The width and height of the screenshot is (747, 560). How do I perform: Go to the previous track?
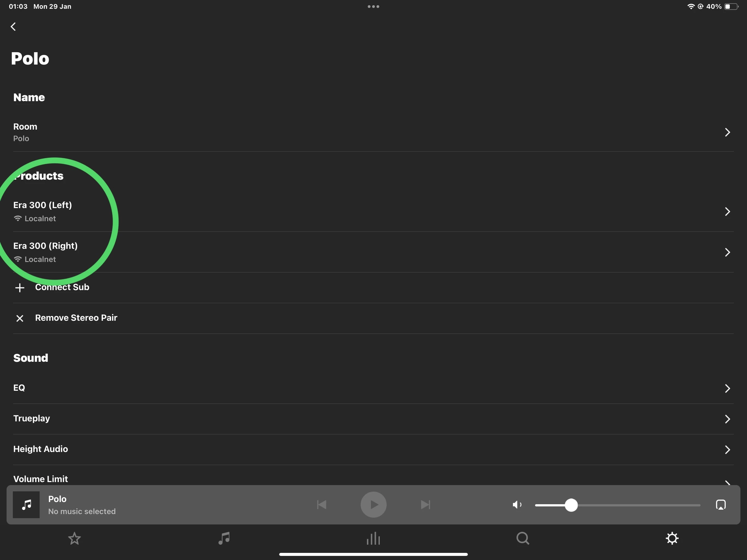click(x=322, y=504)
